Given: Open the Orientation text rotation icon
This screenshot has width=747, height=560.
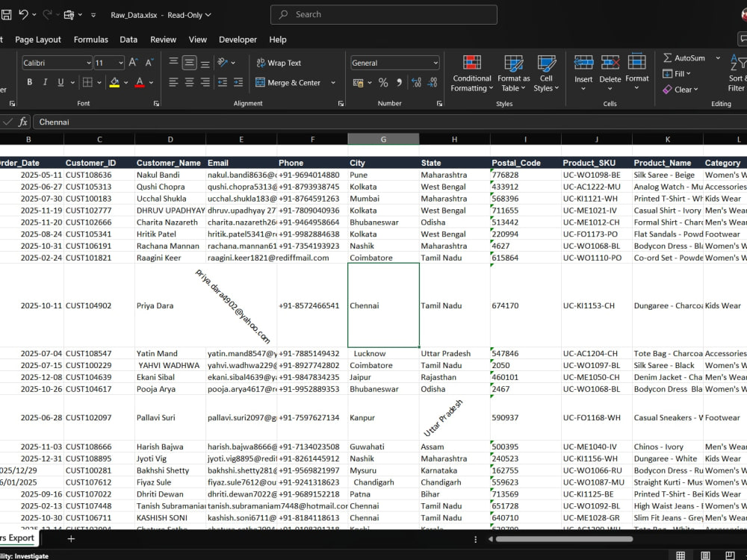Looking at the screenshot, I should pyautogui.click(x=223, y=63).
